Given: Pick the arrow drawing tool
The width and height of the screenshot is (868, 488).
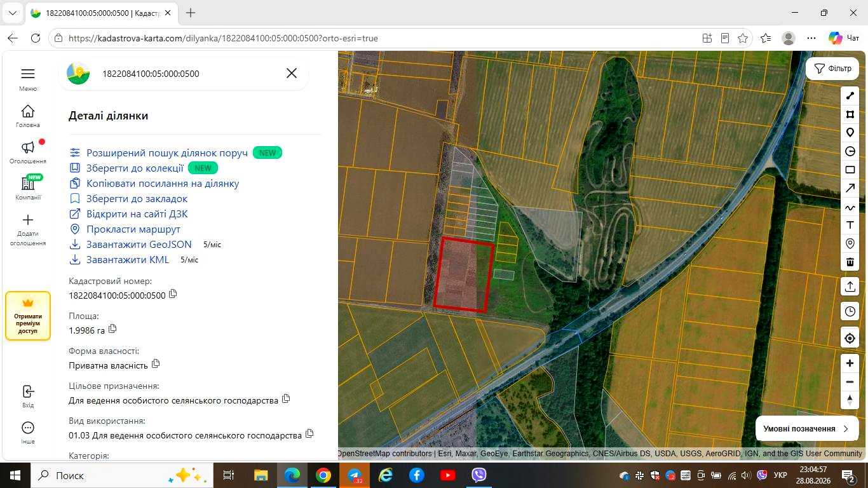Looking at the screenshot, I should [x=850, y=188].
